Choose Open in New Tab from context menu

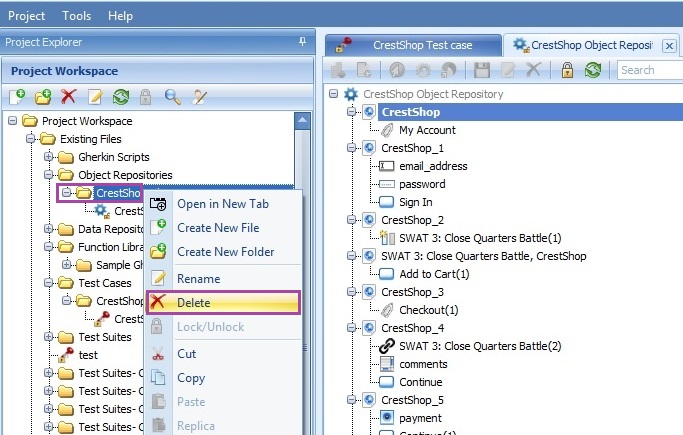(223, 204)
